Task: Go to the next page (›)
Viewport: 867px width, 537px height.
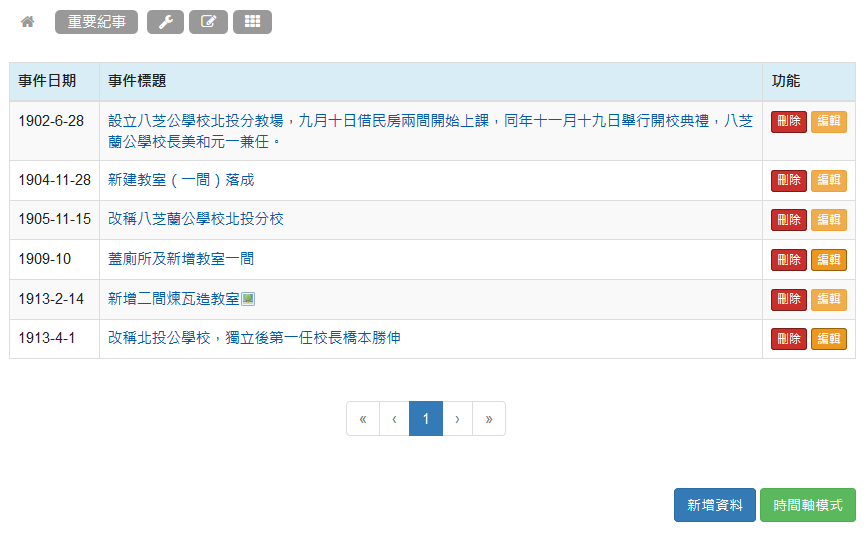Action: (x=457, y=419)
